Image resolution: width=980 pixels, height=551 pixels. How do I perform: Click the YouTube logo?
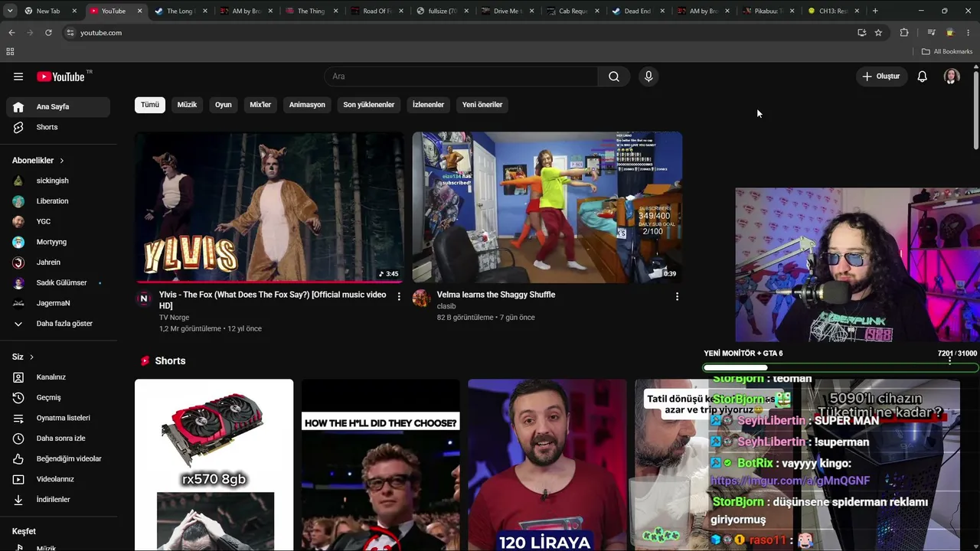60,77
